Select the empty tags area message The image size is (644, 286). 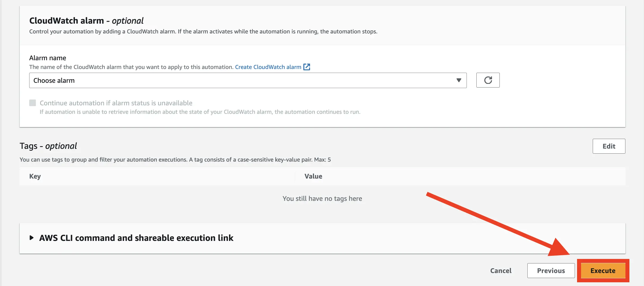click(x=322, y=198)
